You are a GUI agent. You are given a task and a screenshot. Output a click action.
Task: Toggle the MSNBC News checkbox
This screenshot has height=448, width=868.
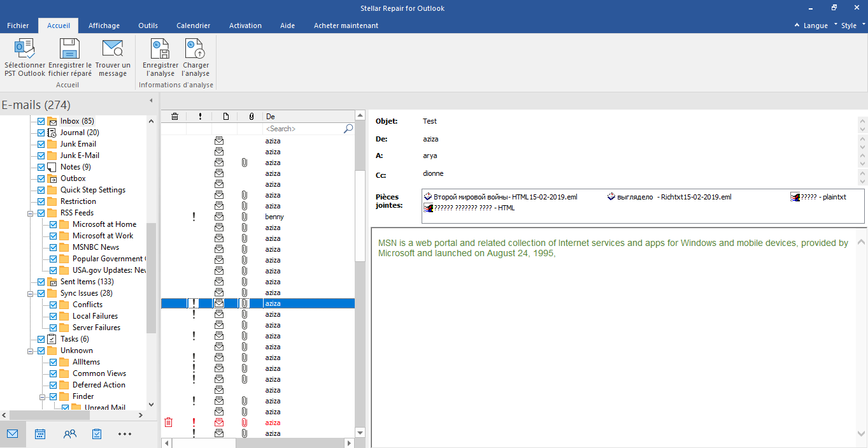[x=53, y=247]
